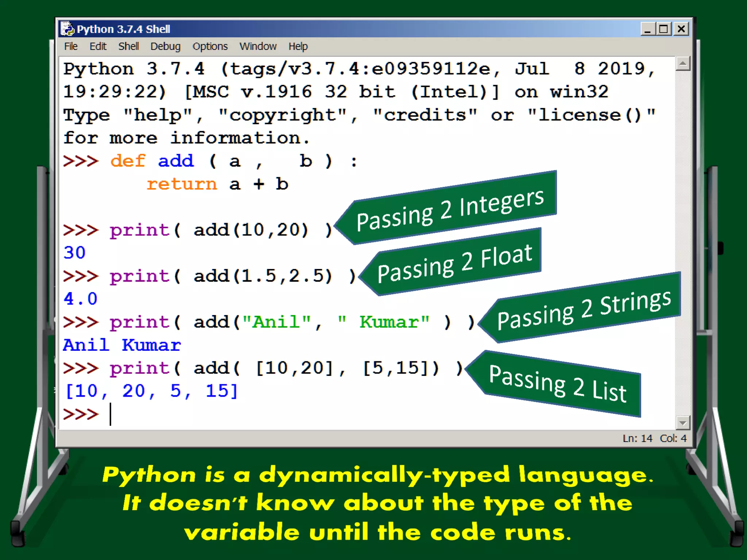Open the Shell menu
747x560 pixels.
click(128, 47)
